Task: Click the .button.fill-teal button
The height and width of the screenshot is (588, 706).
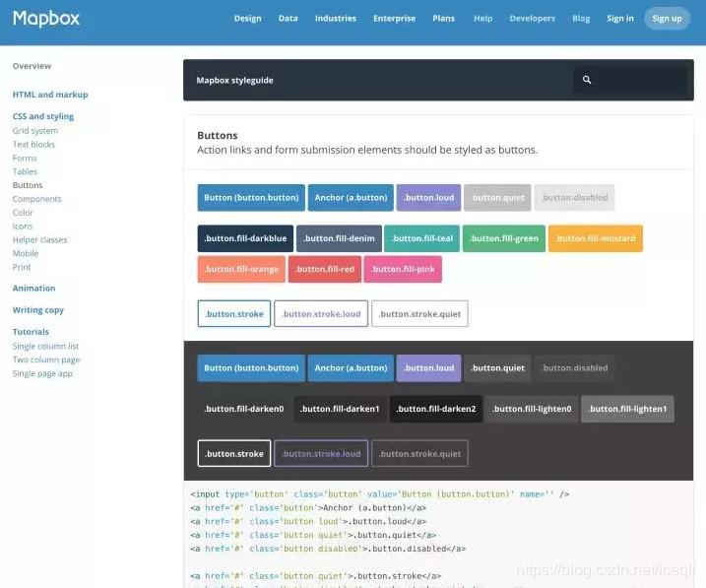Action: tap(421, 238)
